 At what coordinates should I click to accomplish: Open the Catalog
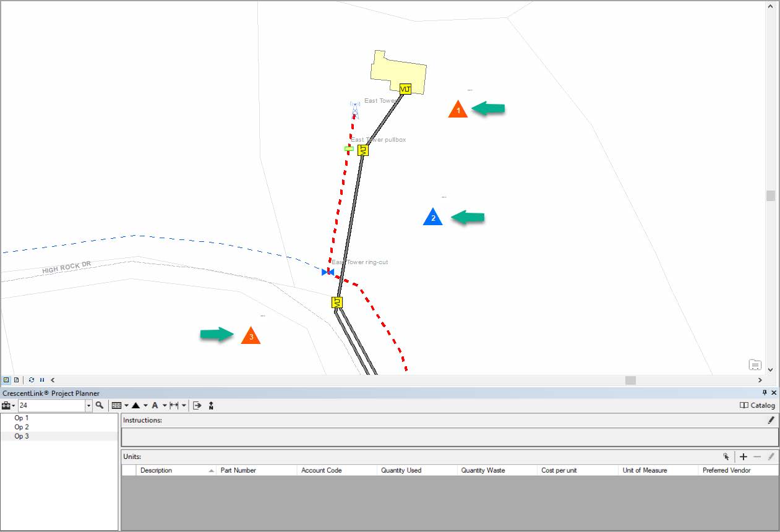[x=757, y=405]
